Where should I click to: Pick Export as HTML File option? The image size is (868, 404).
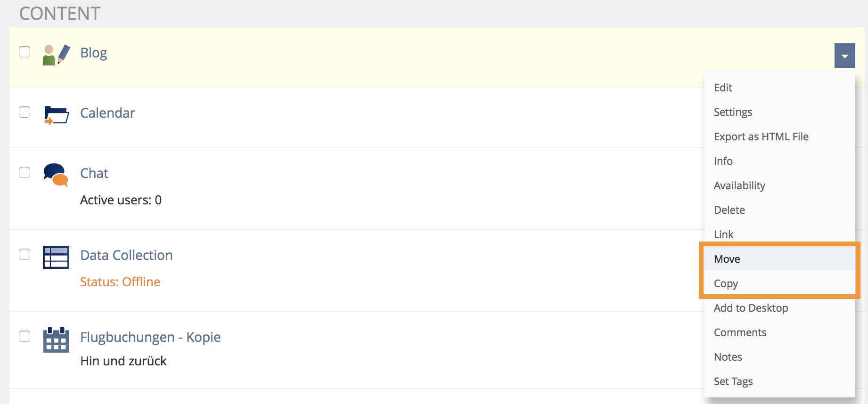(x=761, y=137)
